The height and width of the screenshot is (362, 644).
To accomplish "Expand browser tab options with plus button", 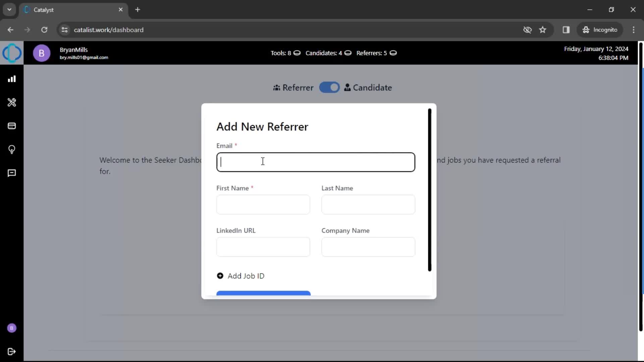I will [137, 10].
